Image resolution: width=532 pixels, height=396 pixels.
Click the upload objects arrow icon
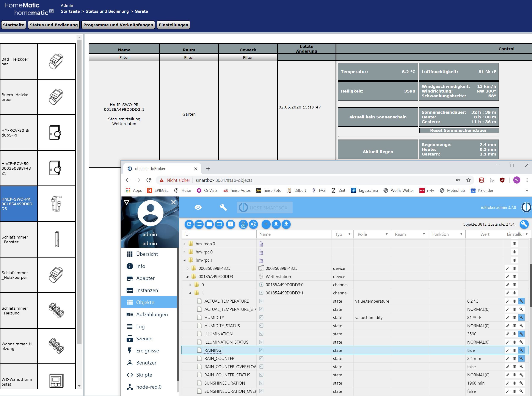pos(276,224)
